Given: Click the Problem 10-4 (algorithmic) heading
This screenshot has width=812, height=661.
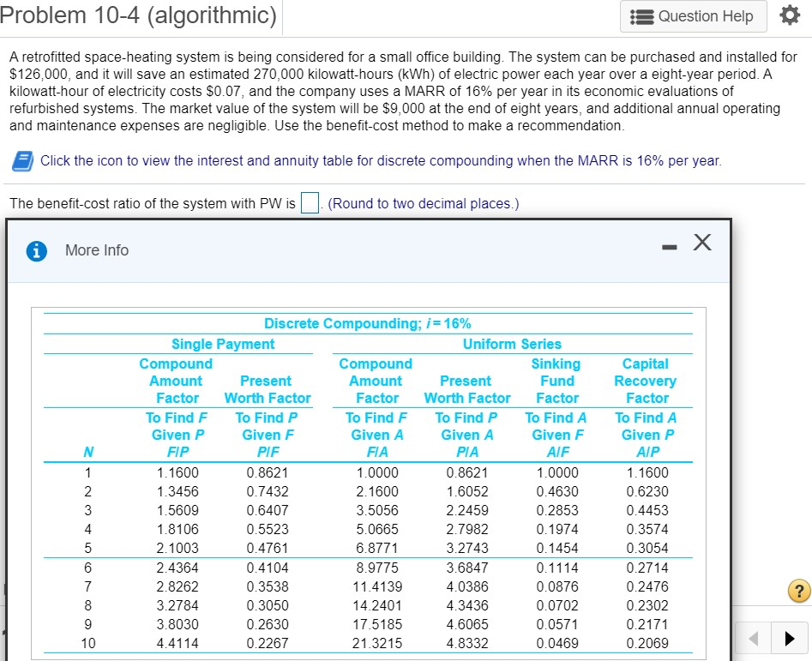Looking at the screenshot, I should pos(137,15).
